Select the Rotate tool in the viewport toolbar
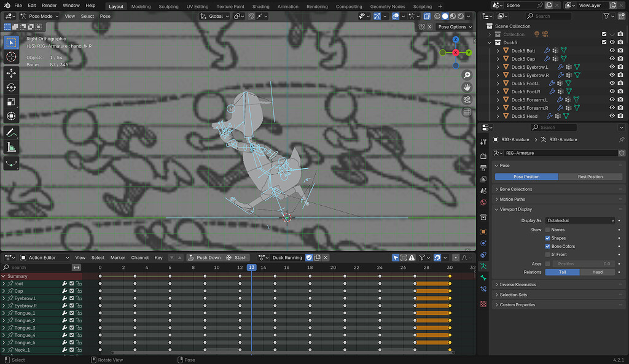 tap(11, 87)
